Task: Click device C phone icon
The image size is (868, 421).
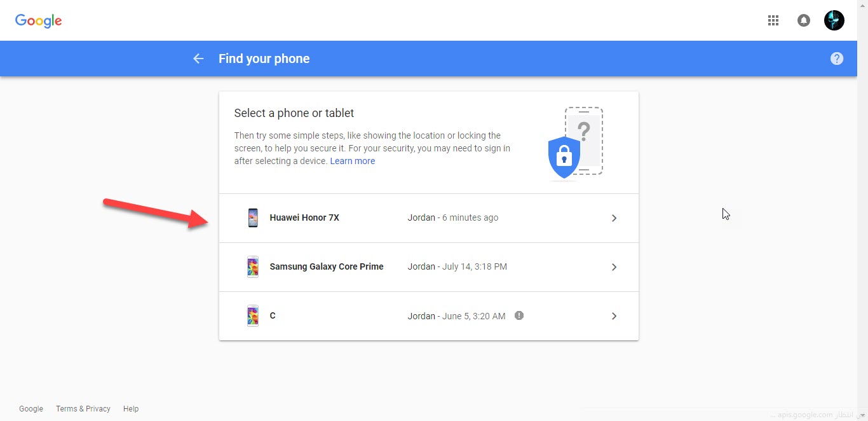Action: [253, 315]
